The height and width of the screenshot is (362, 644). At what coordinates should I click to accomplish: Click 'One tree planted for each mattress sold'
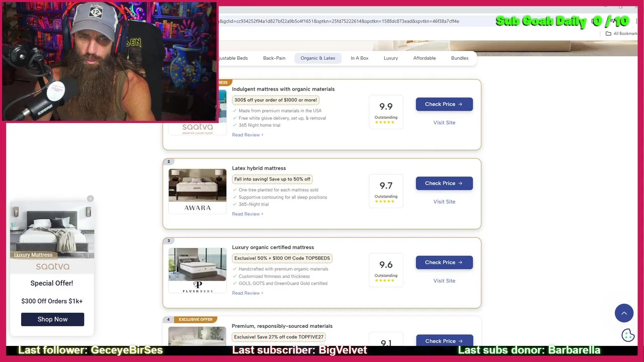coord(278,190)
